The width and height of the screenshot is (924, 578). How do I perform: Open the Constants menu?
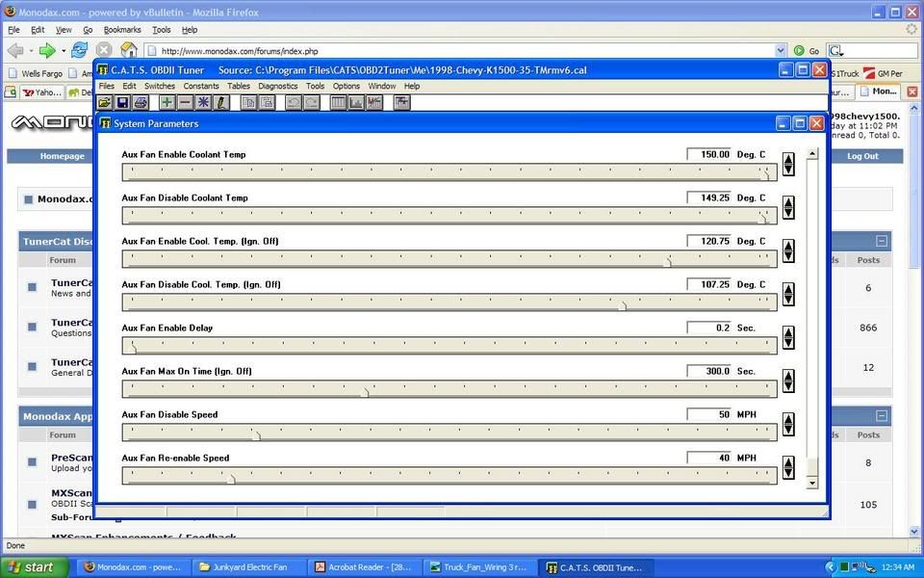201,86
